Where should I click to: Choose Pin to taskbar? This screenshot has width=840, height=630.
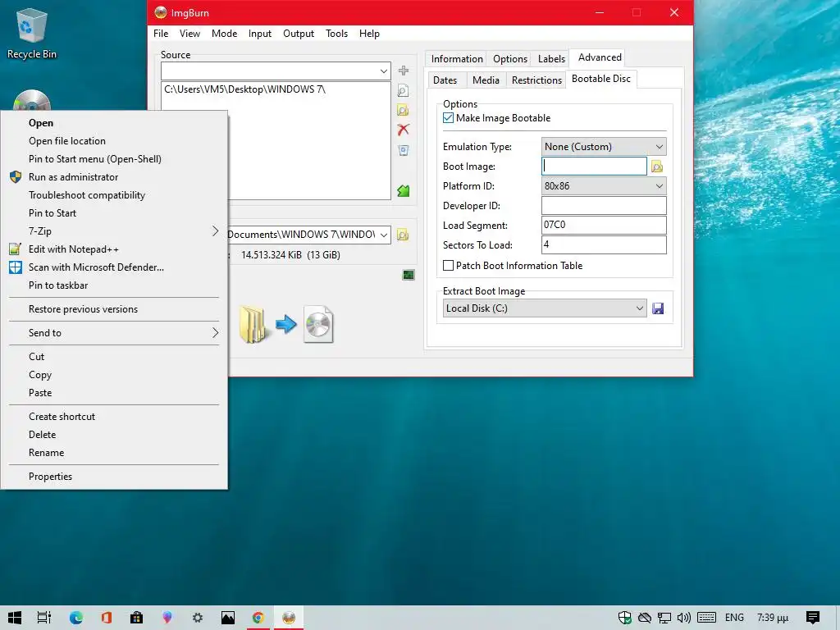click(x=114, y=285)
